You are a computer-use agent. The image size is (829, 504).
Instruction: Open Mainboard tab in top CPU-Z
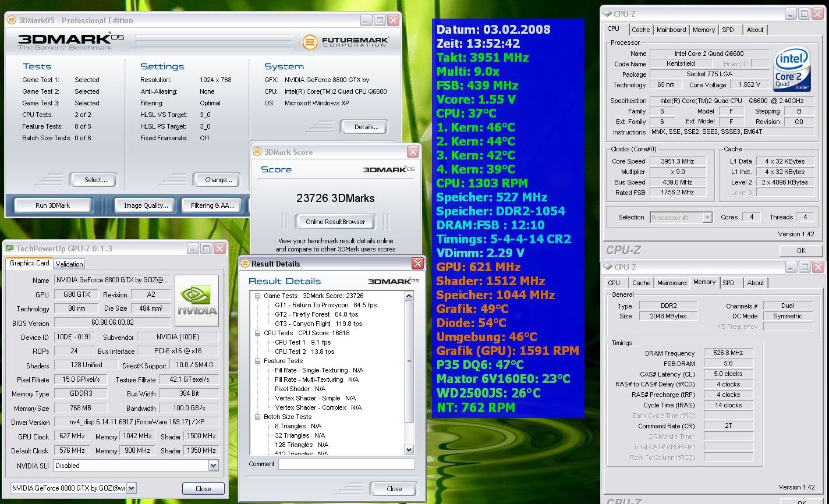pyautogui.click(x=671, y=30)
